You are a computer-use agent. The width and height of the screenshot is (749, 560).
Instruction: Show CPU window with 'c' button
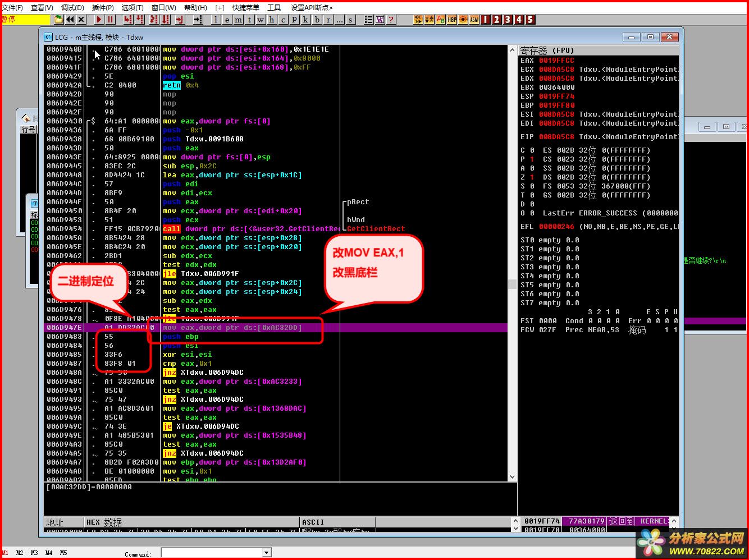(x=284, y=20)
